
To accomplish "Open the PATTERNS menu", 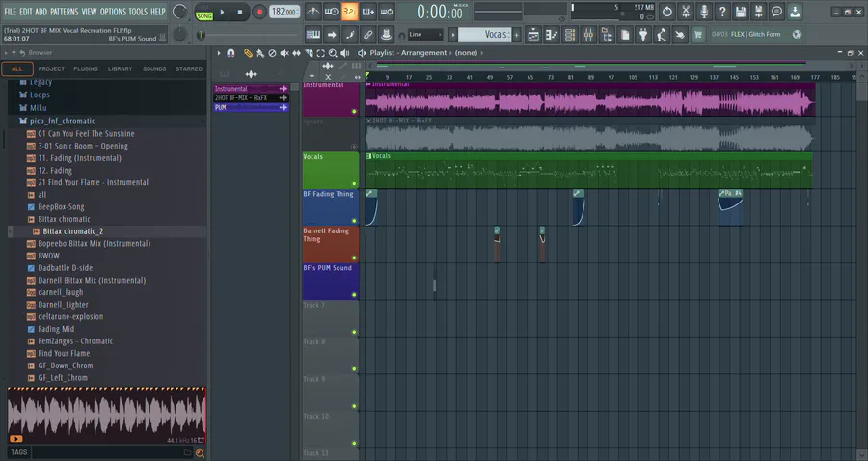I will [x=65, y=12].
